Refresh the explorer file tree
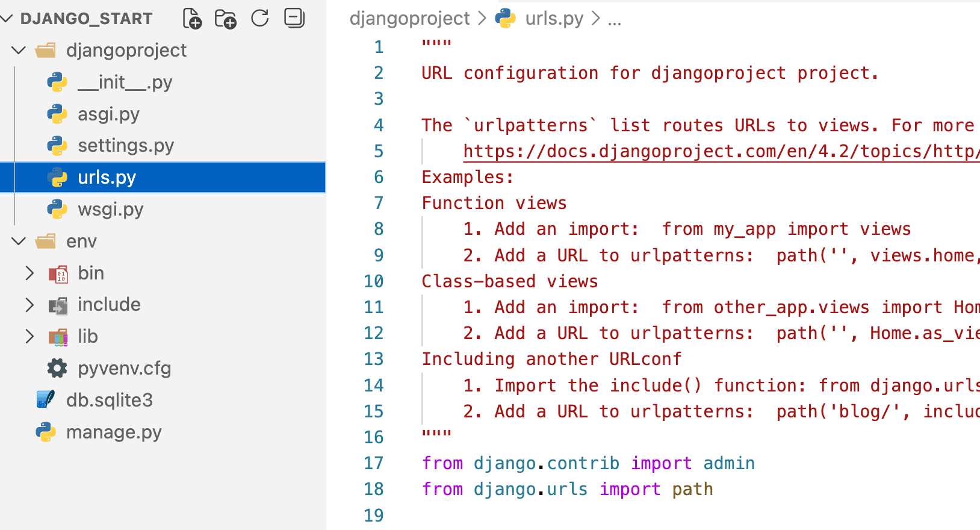Viewport: 980px width, 530px height. point(260,18)
